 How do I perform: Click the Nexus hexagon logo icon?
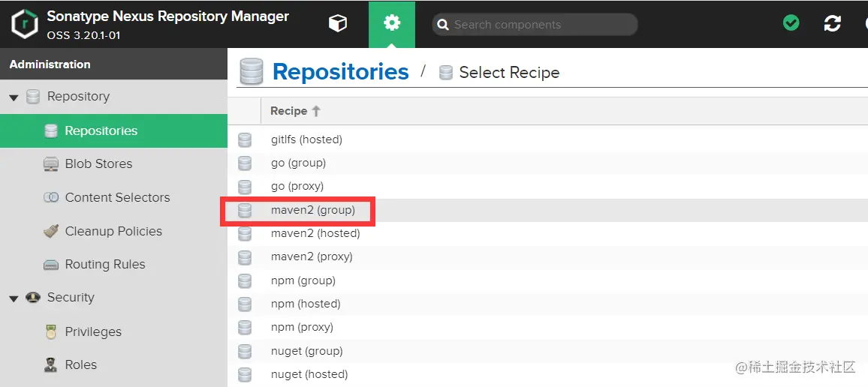coord(24,24)
